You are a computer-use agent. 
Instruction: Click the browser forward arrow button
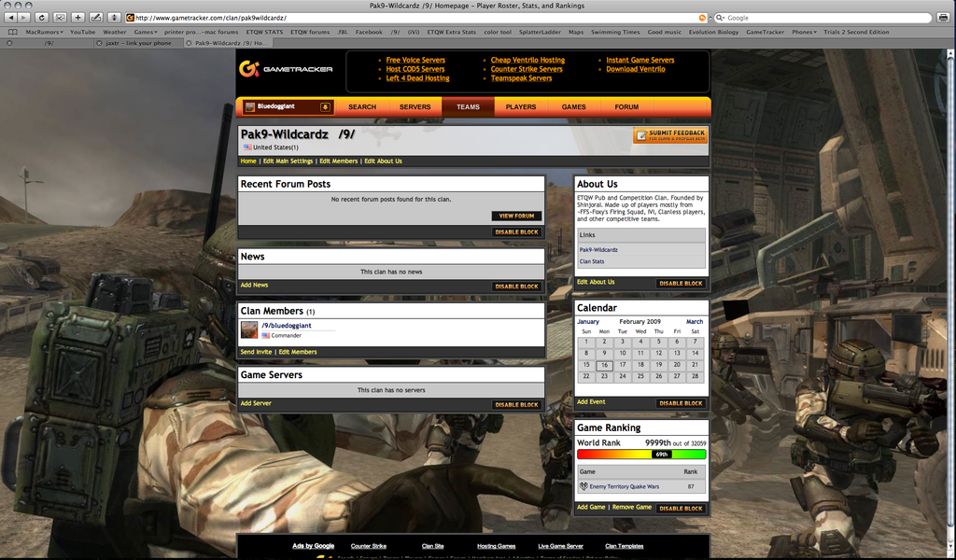pyautogui.click(x=23, y=18)
